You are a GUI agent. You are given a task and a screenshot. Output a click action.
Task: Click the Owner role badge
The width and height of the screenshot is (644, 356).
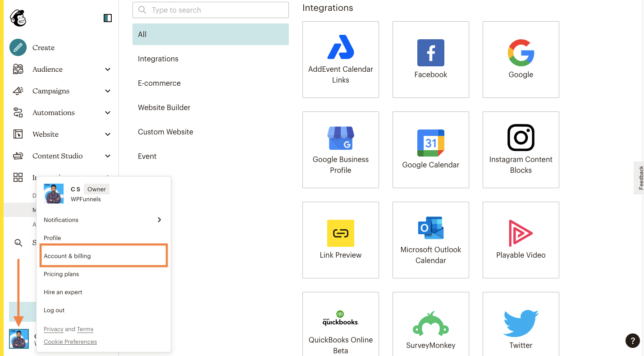pyautogui.click(x=96, y=189)
